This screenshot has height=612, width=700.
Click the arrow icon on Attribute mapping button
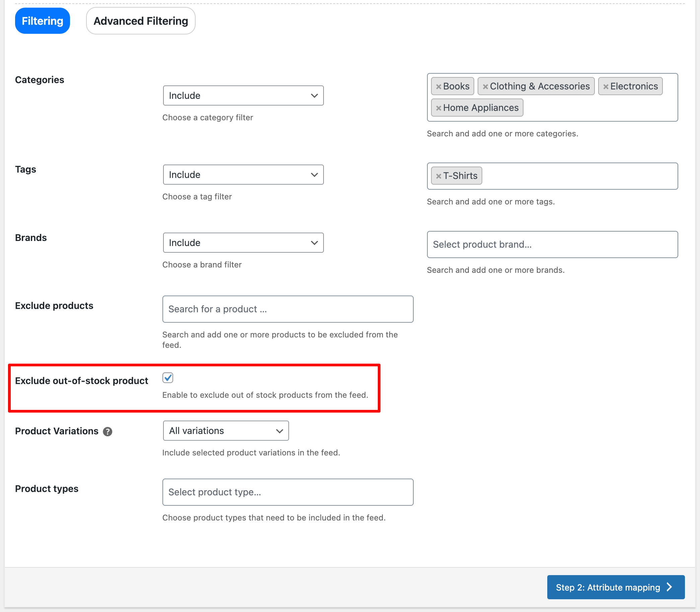pos(669,587)
